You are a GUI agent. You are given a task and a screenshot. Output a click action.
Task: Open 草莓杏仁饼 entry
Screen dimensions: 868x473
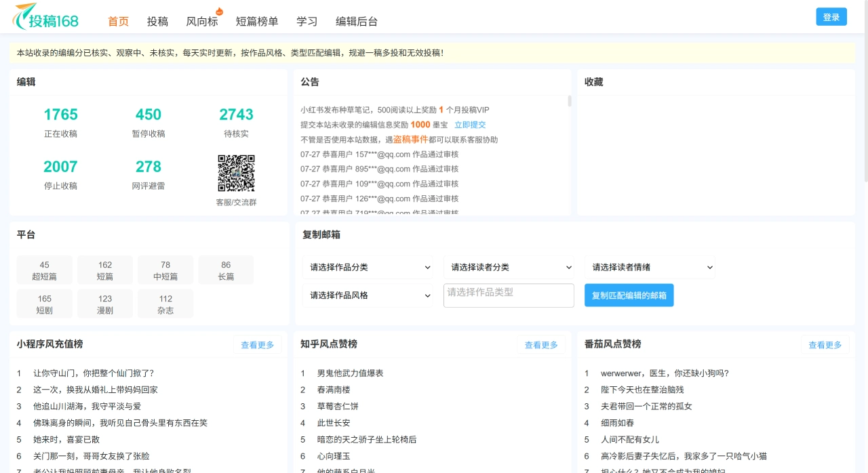pyautogui.click(x=338, y=407)
